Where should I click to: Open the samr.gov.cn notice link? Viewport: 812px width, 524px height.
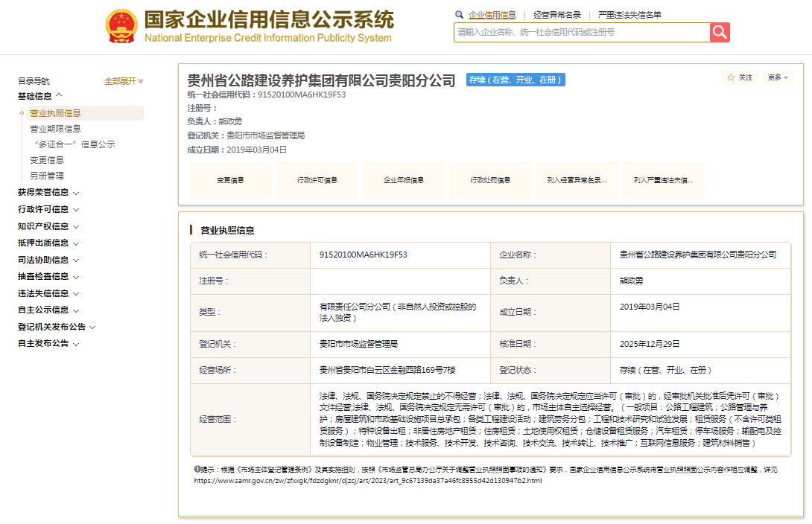click(x=368, y=481)
